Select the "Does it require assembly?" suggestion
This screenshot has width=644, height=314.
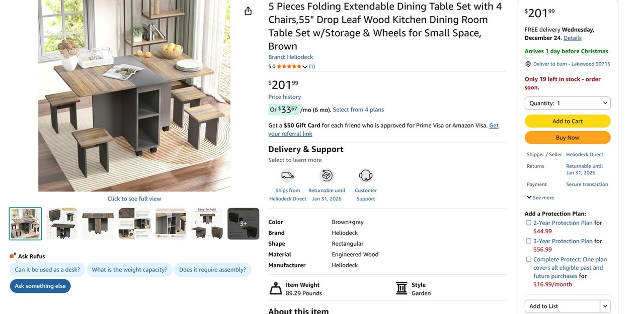(212, 270)
